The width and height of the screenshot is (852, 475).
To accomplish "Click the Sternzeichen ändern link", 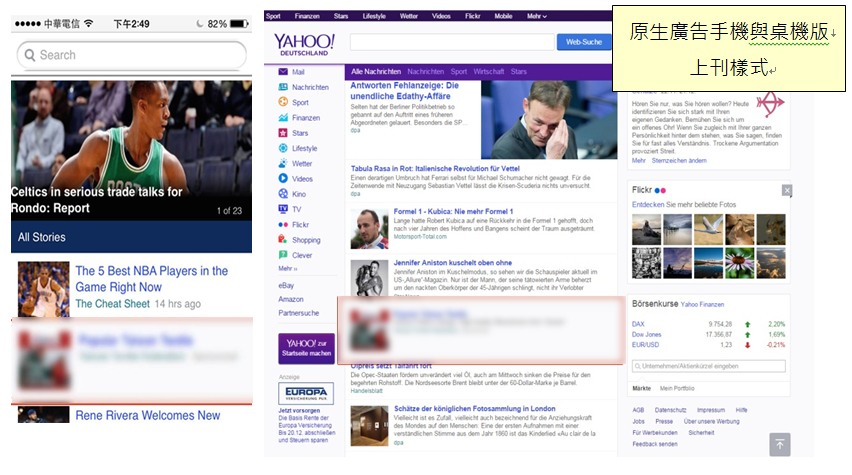I will (679, 161).
